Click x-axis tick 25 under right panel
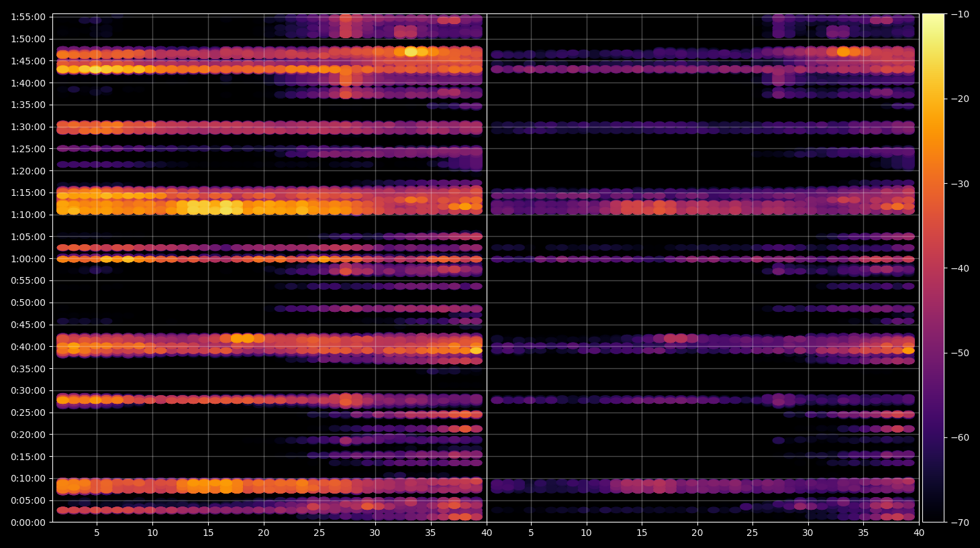 click(752, 533)
